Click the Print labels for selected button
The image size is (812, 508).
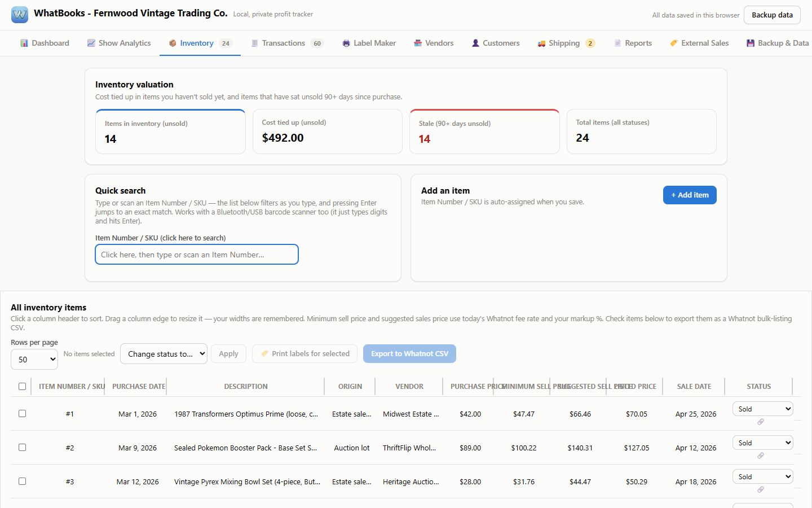304,354
